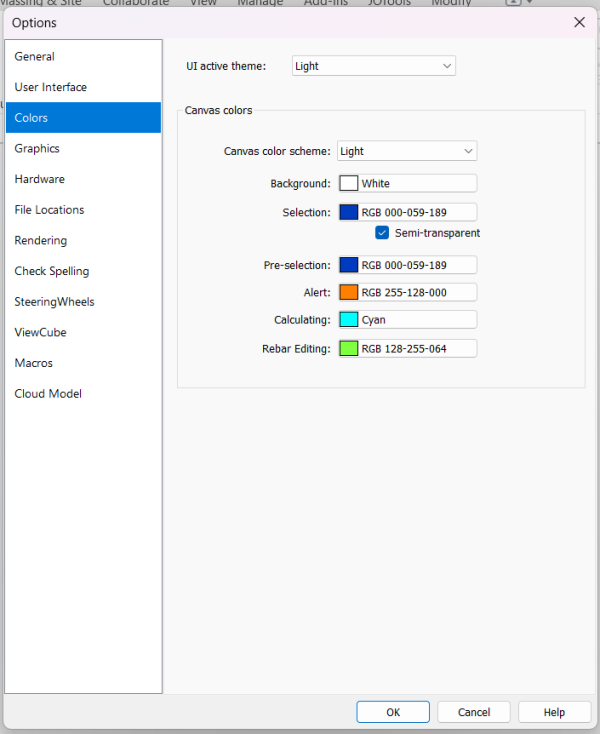Select File Locations in the sidebar

pos(49,210)
